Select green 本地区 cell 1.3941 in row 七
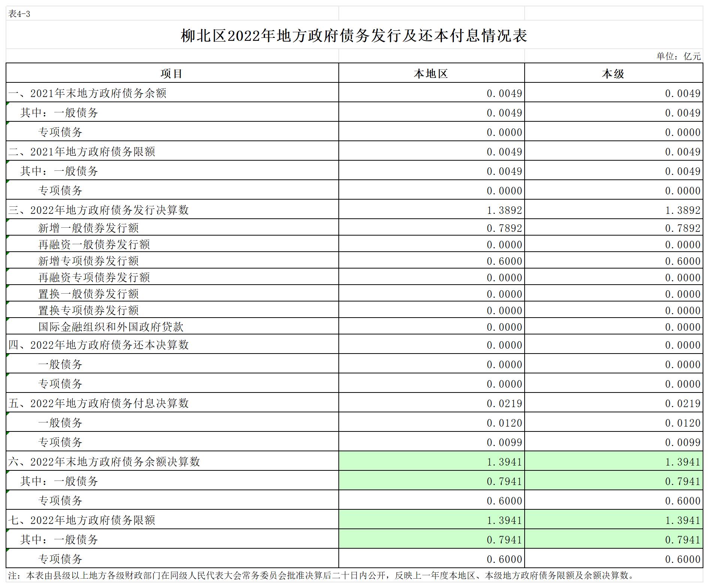 pyautogui.click(x=431, y=519)
